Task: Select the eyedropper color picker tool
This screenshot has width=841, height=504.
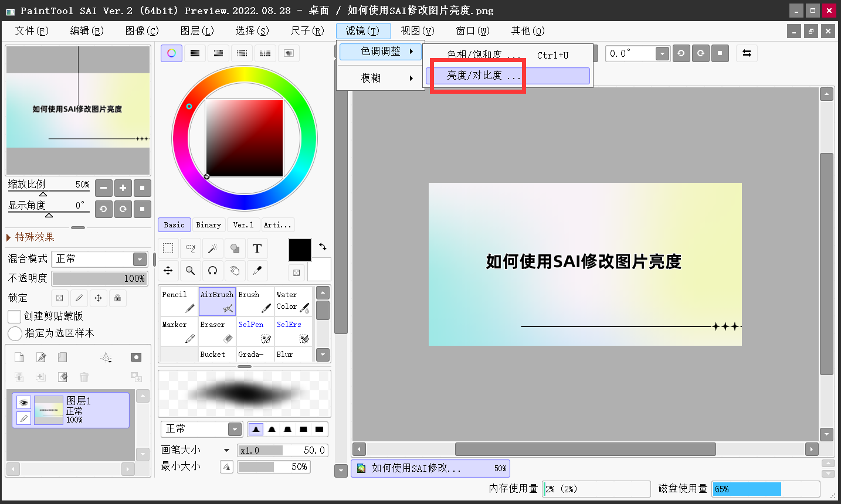Action: coord(257,271)
